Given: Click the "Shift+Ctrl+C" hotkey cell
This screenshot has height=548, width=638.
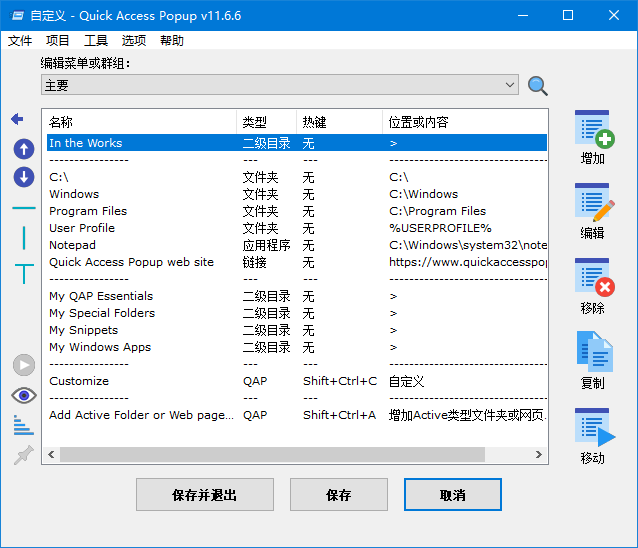Looking at the screenshot, I should tap(340, 381).
